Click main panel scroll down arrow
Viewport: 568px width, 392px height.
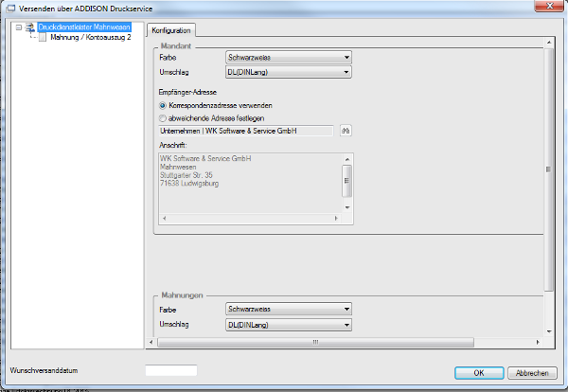[x=549, y=331]
